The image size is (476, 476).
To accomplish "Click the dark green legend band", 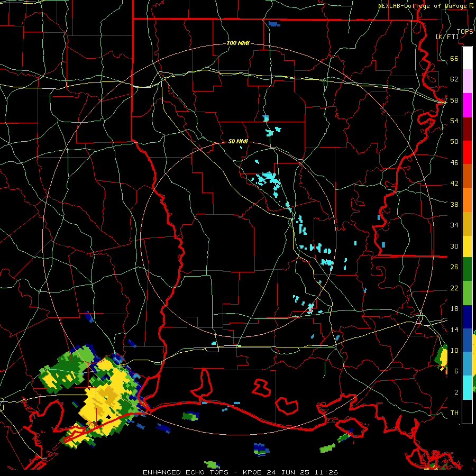I will (x=467, y=269).
